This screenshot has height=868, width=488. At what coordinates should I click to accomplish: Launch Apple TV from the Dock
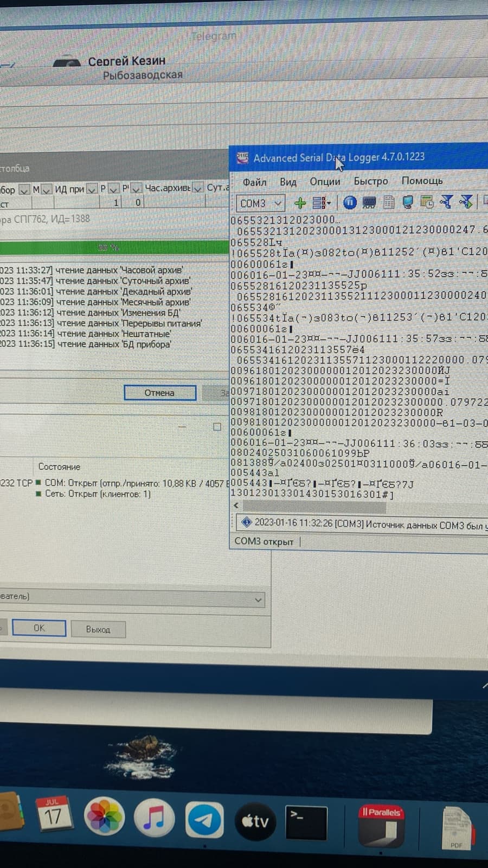pos(255,822)
